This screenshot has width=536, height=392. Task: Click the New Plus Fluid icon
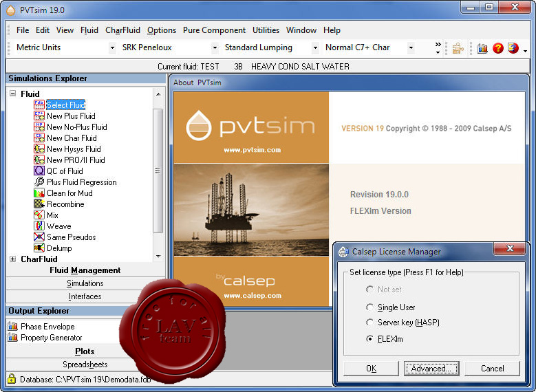point(39,116)
